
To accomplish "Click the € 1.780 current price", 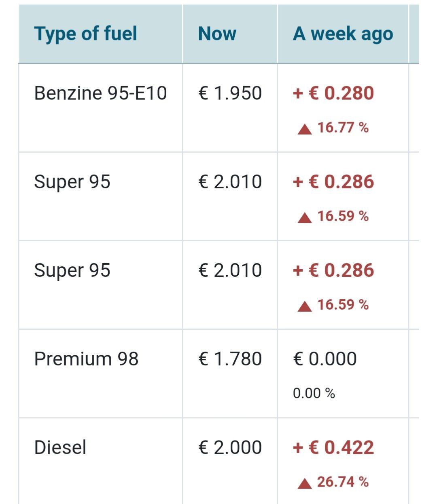I will click(x=230, y=359).
